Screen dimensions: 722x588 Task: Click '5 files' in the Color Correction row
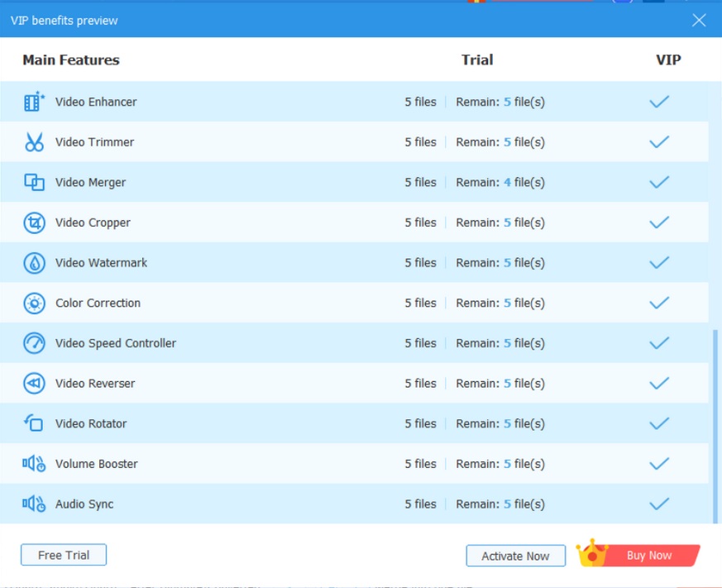pyautogui.click(x=420, y=303)
